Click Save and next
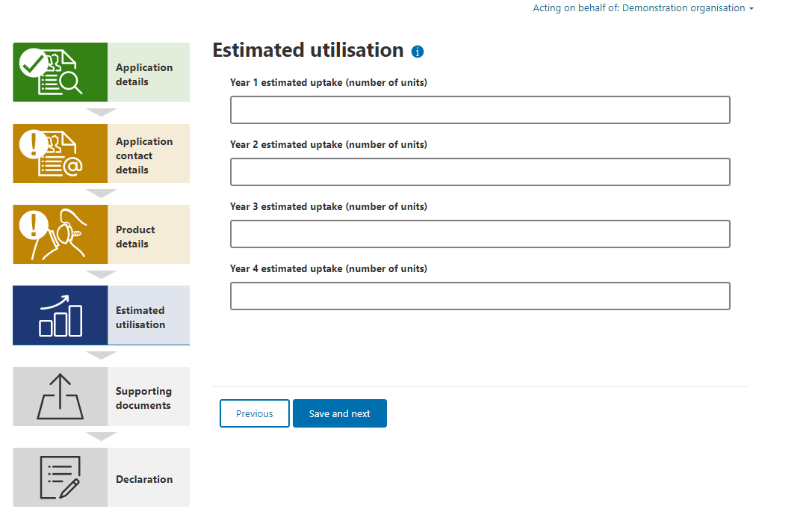The image size is (812, 518). (340, 413)
